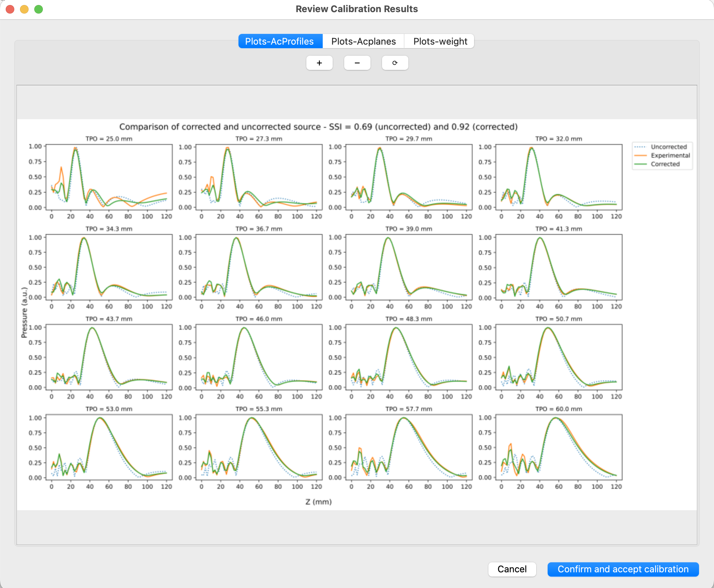Click the TPO = 60.0 mm subplot

coord(559,447)
